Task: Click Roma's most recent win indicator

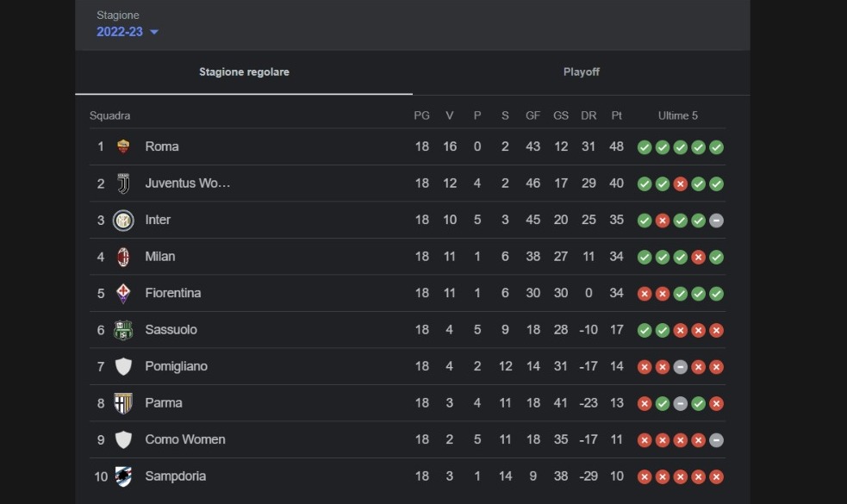Action: pyautogui.click(x=716, y=146)
